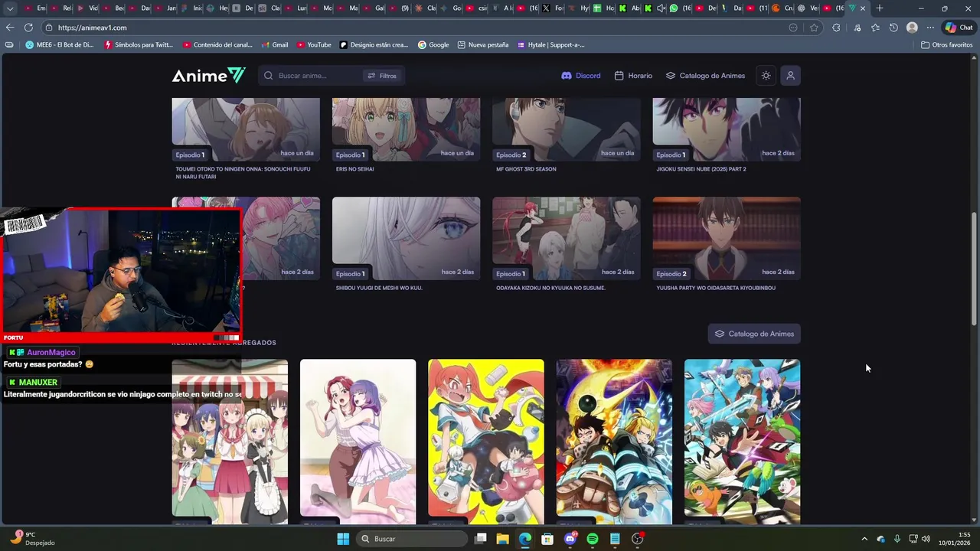This screenshot has height=551, width=980.
Task: Open the Eris no Seihai episode thumbnail
Action: pyautogui.click(x=406, y=129)
